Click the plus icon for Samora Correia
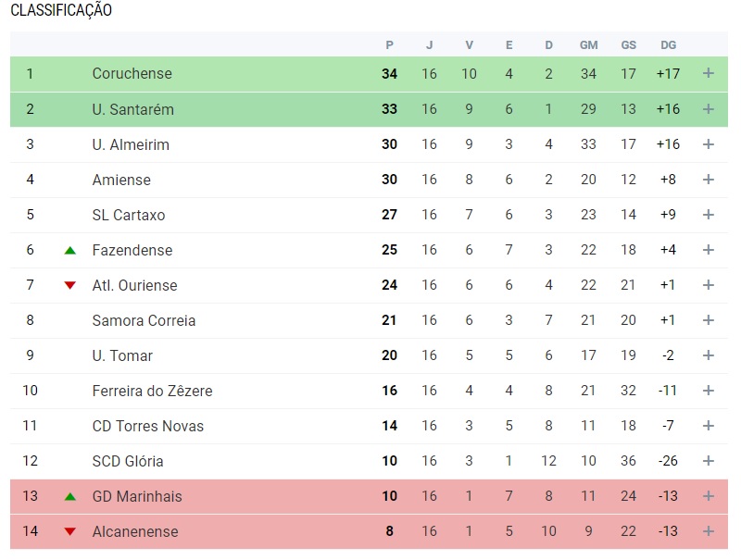This screenshot has height=560, width=741. [708, 320]
